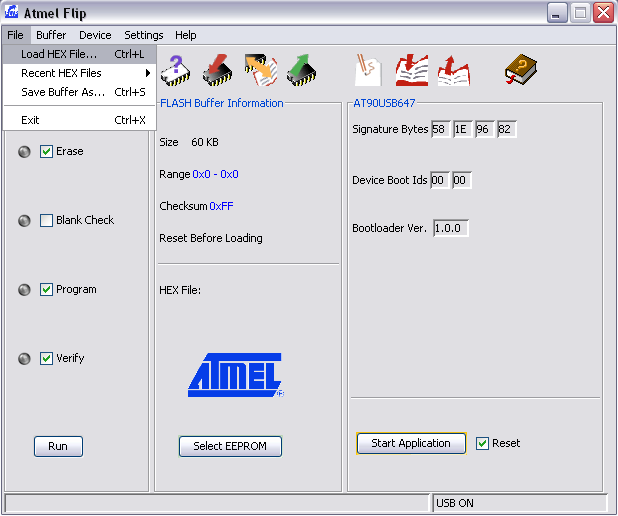Screen dimensions: 618x516
Task: Open the Help book icon in toolbar
Action: 521,69
